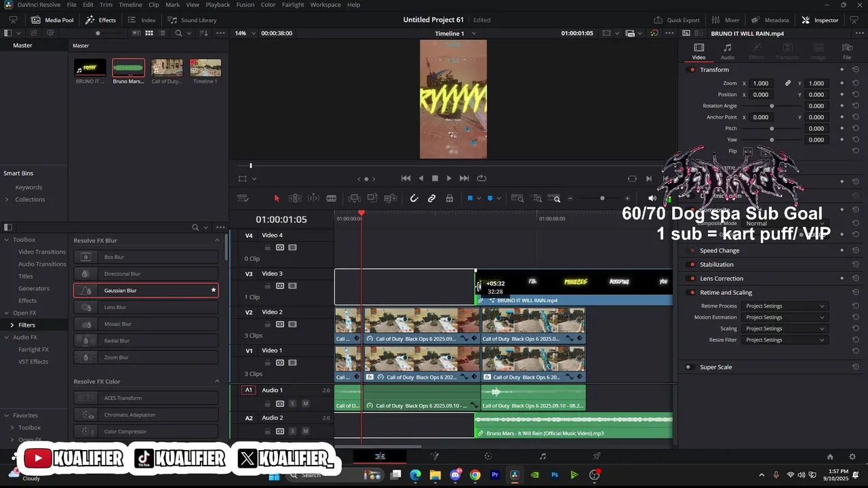The image size is (868, 488).
Task: Lock the Video 4 track
Action: [267, 247]
